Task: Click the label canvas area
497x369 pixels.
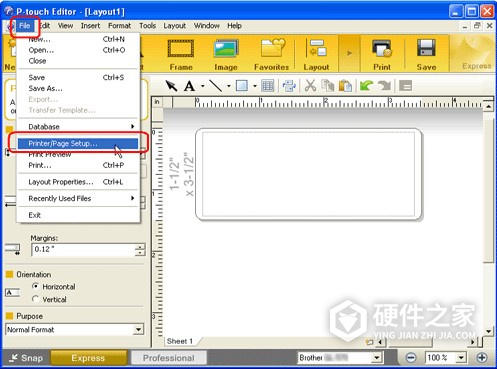Action: 308,174
